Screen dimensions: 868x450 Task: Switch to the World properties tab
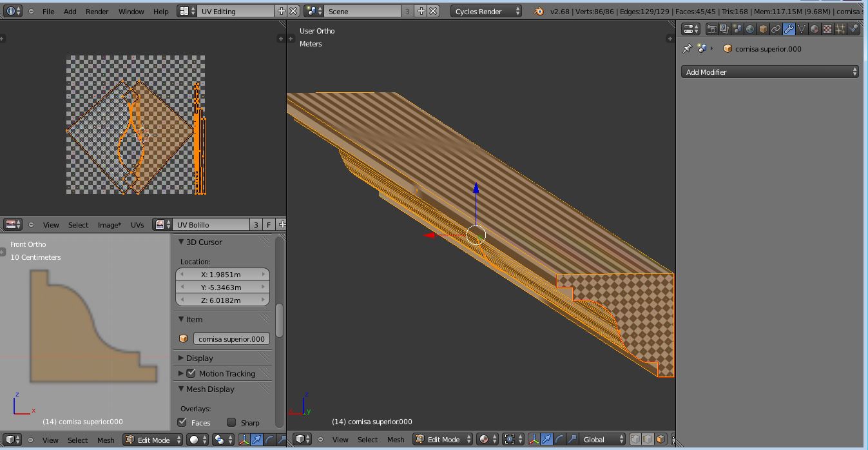[x=750, y=29]
